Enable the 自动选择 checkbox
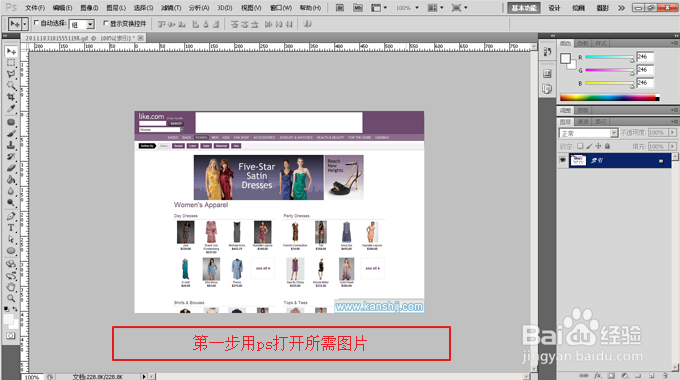680x380 pixels. point(36,23)
